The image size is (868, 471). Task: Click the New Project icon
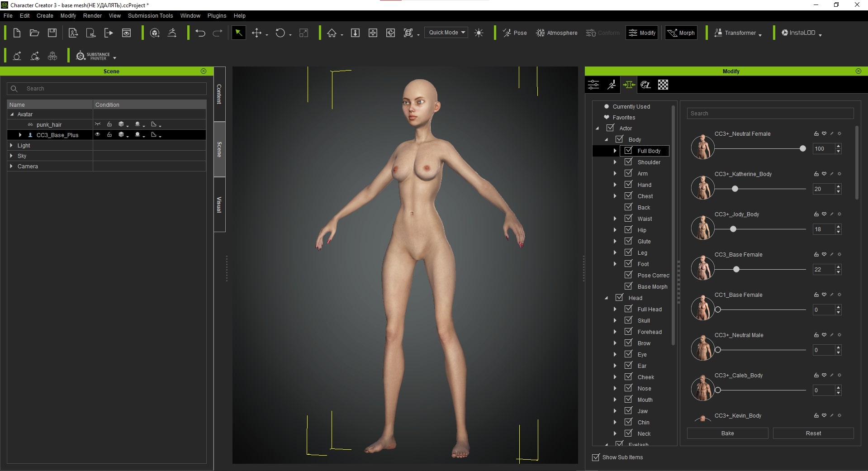click(x=17, y=33)
